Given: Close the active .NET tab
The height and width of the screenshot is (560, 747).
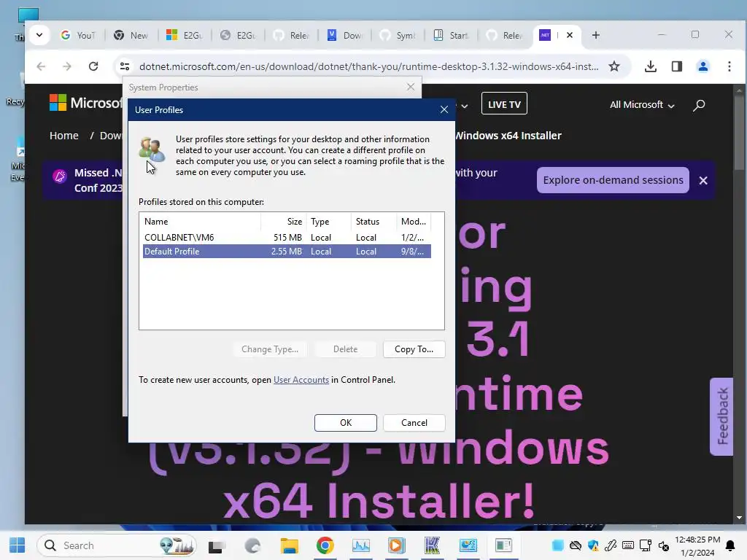Looking at the screenshot, I should click(x=569, y=35).
